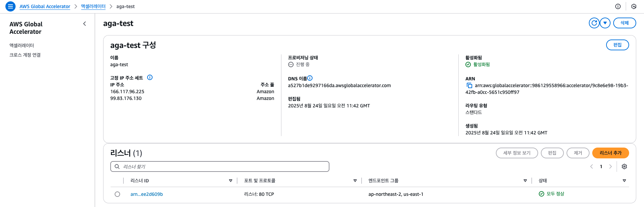Sort by 리스너 ID column arrow

231,181
